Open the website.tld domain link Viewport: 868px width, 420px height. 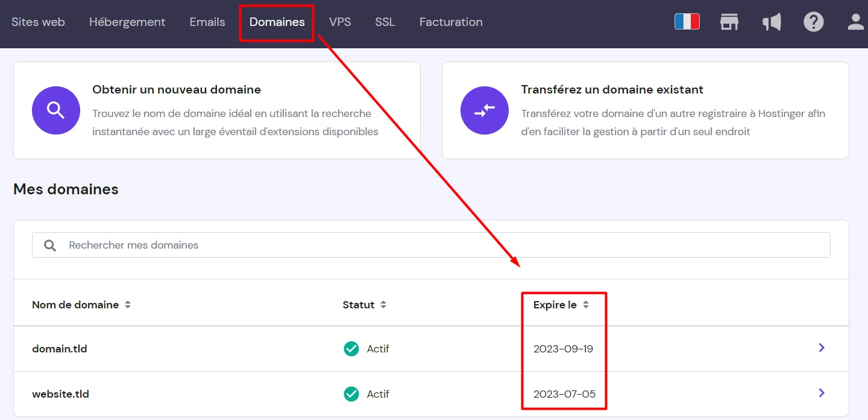[x=60, y=394]
